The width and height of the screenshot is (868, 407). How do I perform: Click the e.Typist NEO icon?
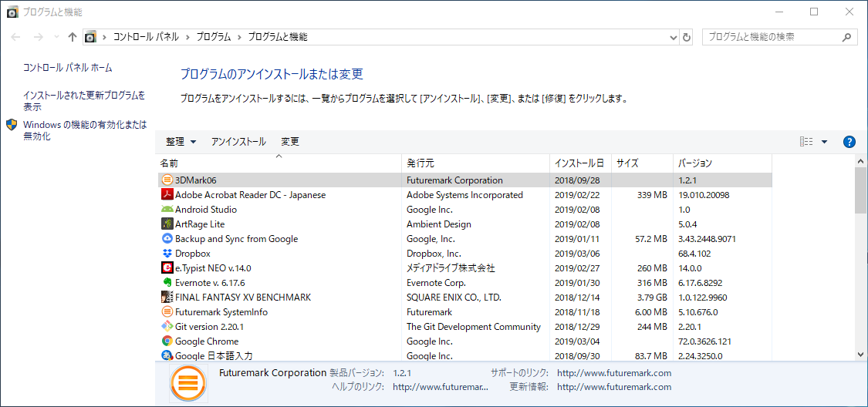point(167,268)
